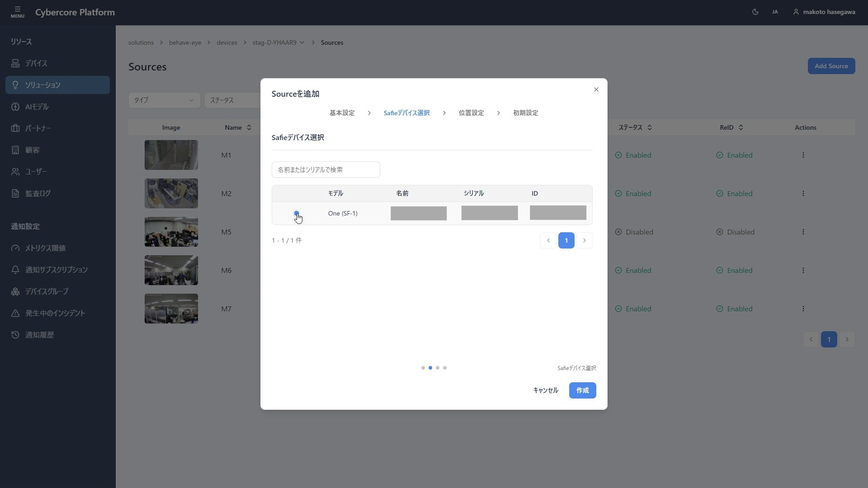Select page 1 in dialog pagination
The width and height of the screenshot is (868, 488).
tap(566, 240)
